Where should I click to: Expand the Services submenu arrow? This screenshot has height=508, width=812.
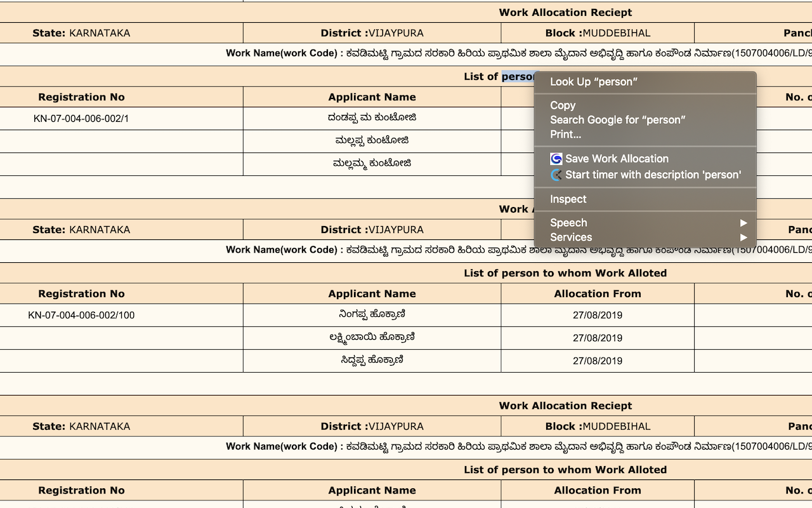tap(743, 237)
